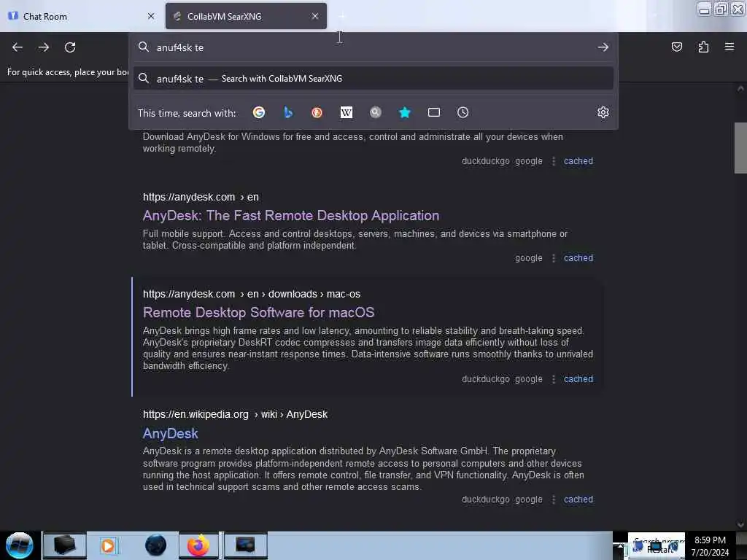The image size is (747, 560).
Task: Open the AnyDesk Wikipedia result title
Action: tap(170, 433)
